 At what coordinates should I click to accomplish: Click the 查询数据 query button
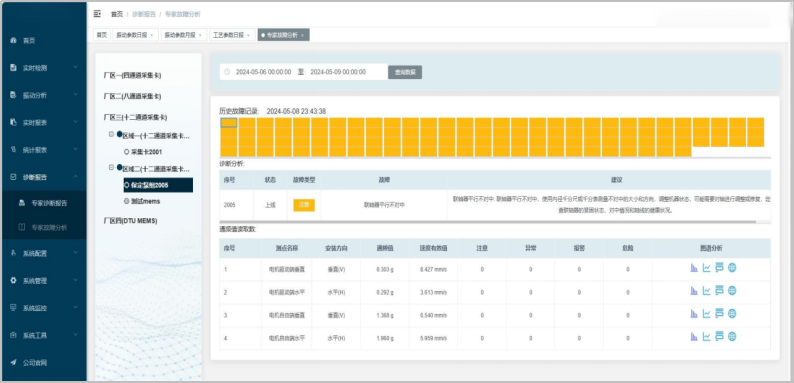coord(405,72)
